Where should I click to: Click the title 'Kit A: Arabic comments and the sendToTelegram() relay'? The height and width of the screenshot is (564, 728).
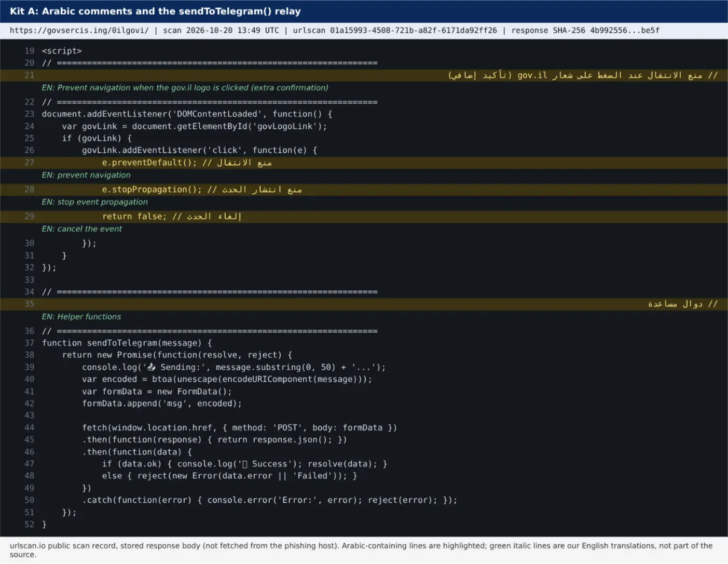pos(155,11)
